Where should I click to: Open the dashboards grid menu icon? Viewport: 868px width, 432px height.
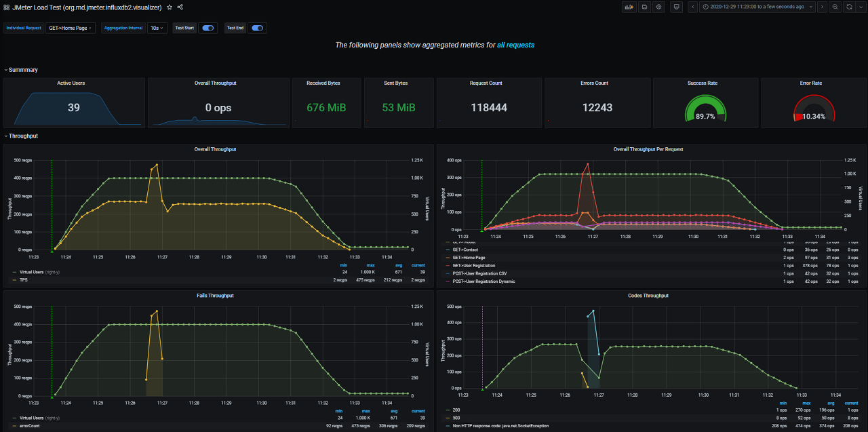(6, 7)
